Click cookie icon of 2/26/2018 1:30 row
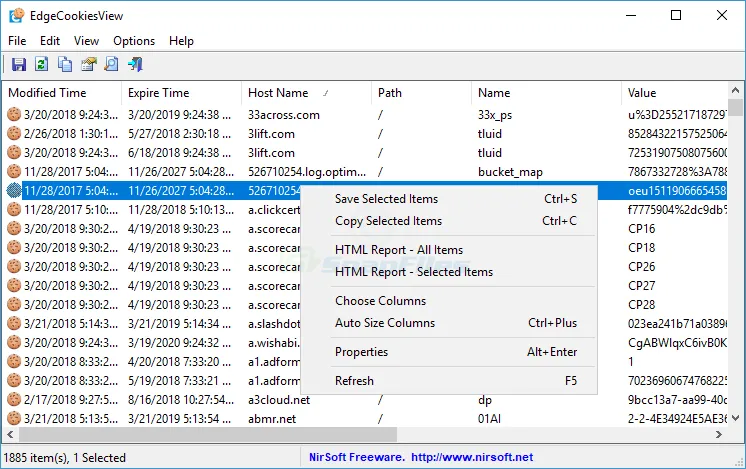Screen dimensions: 746x469 14,133
